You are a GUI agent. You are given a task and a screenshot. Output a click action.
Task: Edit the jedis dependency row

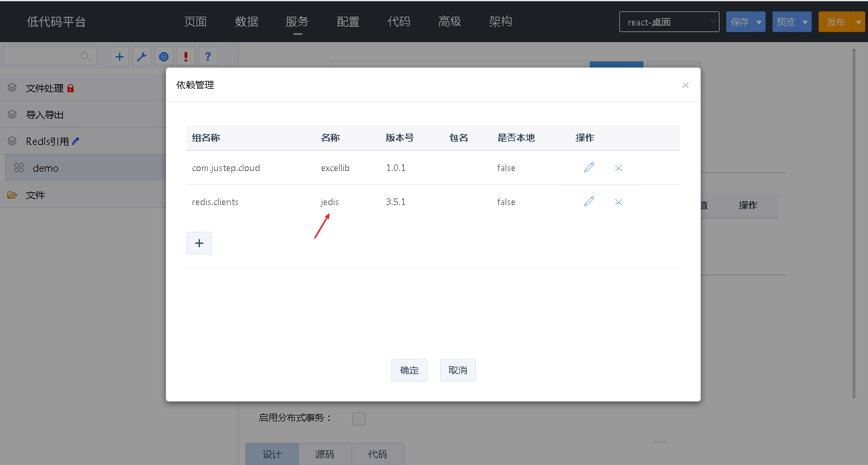point(589,202)
